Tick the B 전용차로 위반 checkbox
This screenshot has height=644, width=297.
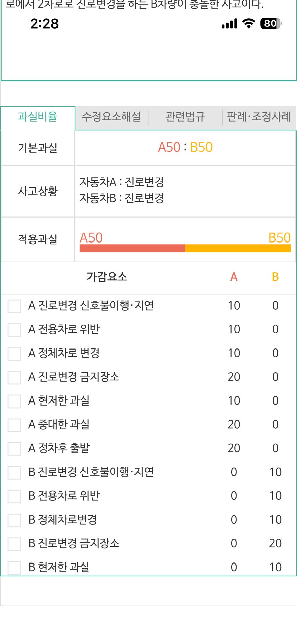(14, 496)
